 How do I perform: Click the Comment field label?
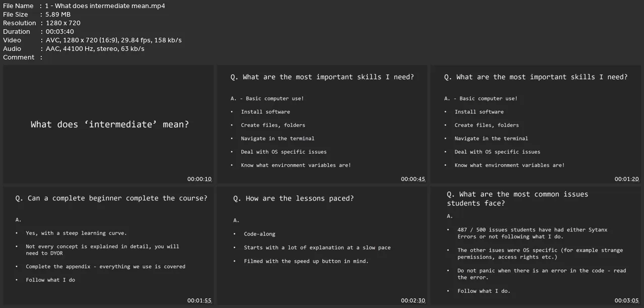click(19, 57)
